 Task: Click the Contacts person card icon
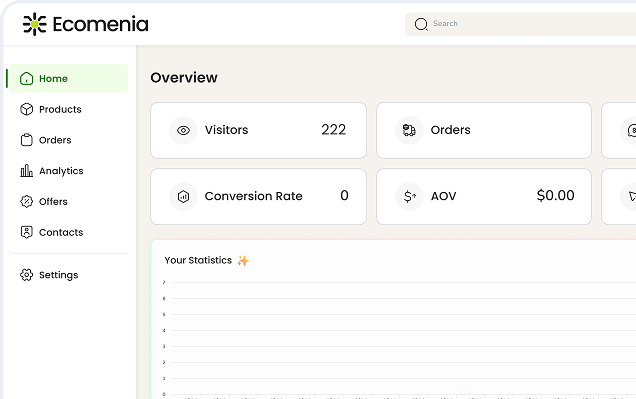[x=26, y=232]
